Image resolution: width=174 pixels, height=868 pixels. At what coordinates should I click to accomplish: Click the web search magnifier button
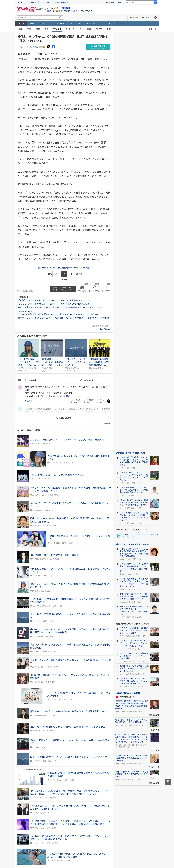tap(155, 2)
